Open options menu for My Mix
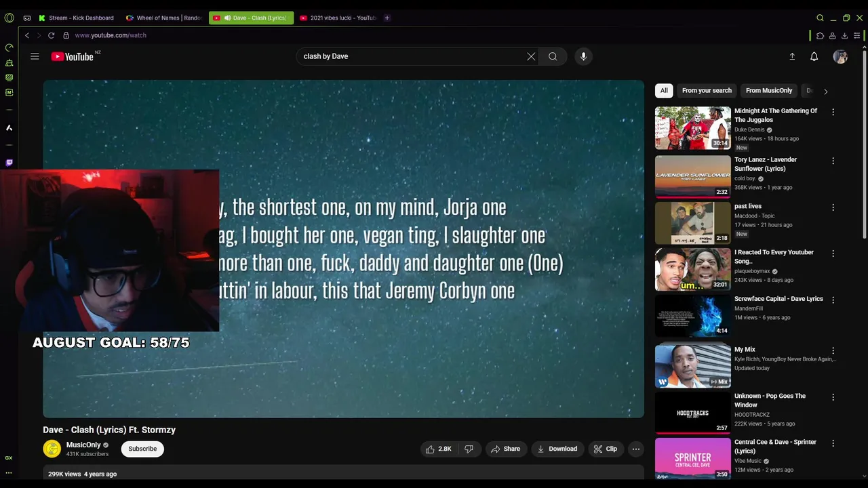 tap(833, 350)
